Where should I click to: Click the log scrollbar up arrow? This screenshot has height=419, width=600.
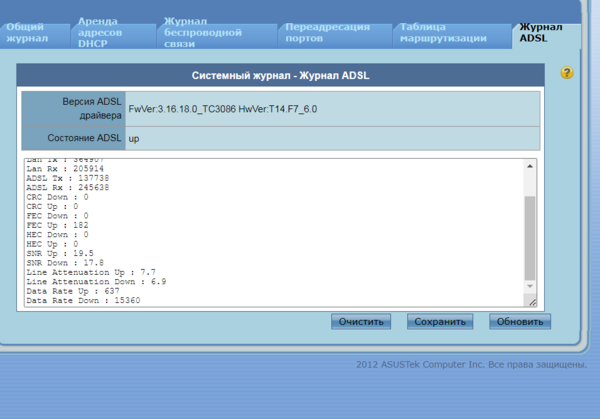[530, 166]
